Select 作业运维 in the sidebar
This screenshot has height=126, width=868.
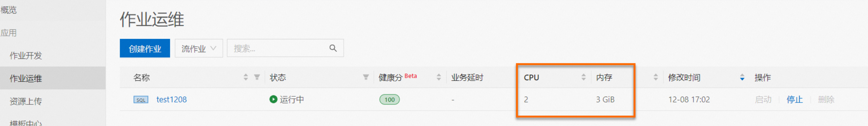pos(26,78)
